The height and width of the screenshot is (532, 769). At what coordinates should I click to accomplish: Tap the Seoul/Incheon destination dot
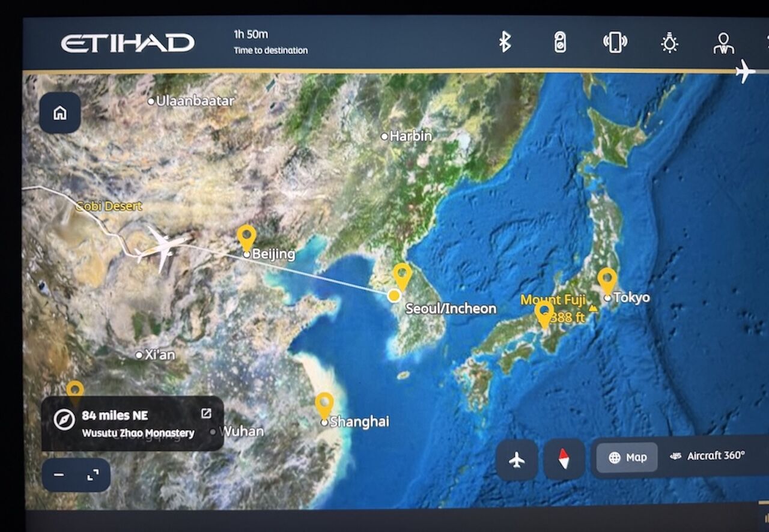394,295
